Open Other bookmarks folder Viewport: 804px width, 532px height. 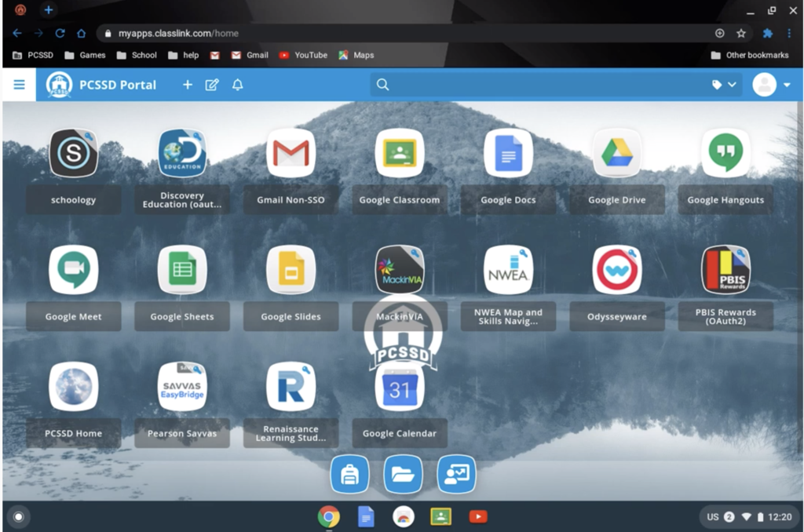[x=750, y=55]
